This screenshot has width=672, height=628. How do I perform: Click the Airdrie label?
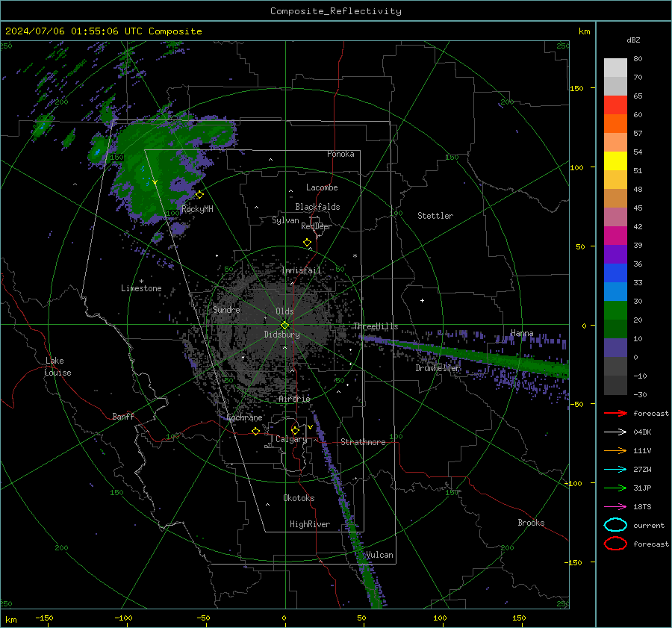[294, 399]
